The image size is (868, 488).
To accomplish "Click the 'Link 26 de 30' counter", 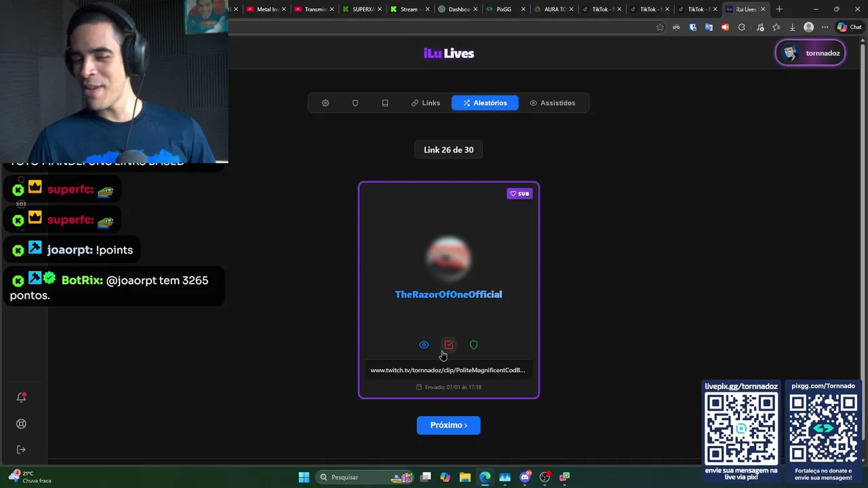I will pos(449,150).
